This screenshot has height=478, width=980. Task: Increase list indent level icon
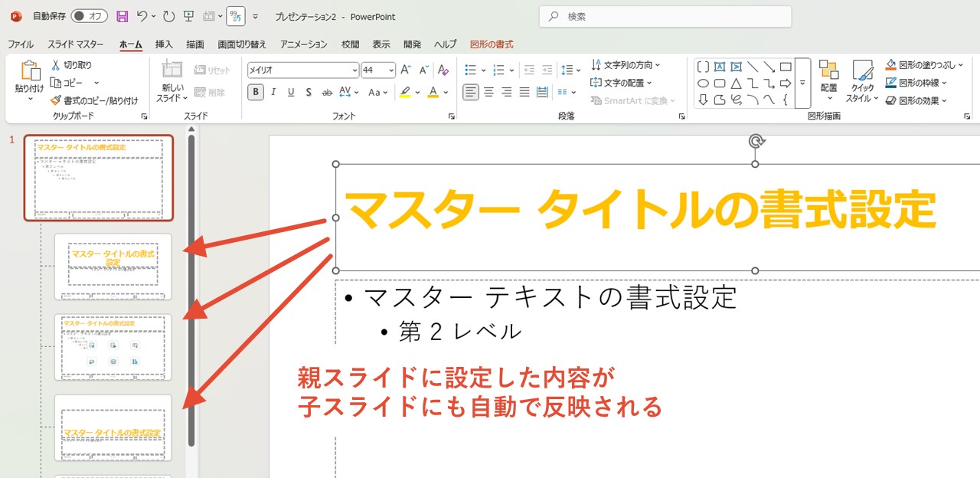[547, 70]
